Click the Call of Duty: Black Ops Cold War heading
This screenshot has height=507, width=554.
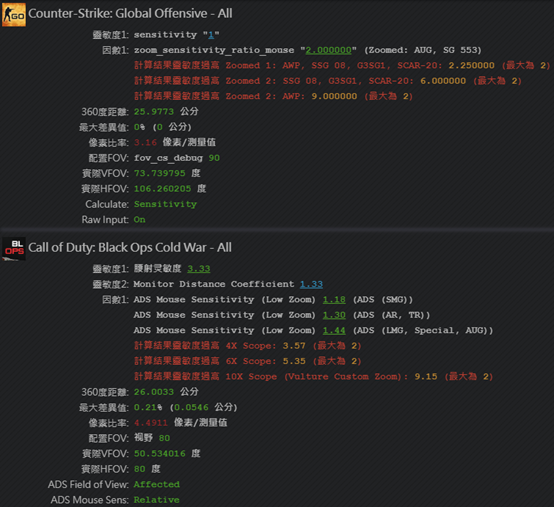[130, 248]
